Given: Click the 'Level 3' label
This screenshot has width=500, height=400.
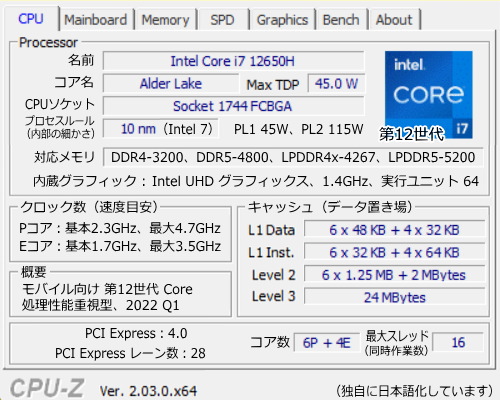Looking at the screenshot, I should pos(273,296).
